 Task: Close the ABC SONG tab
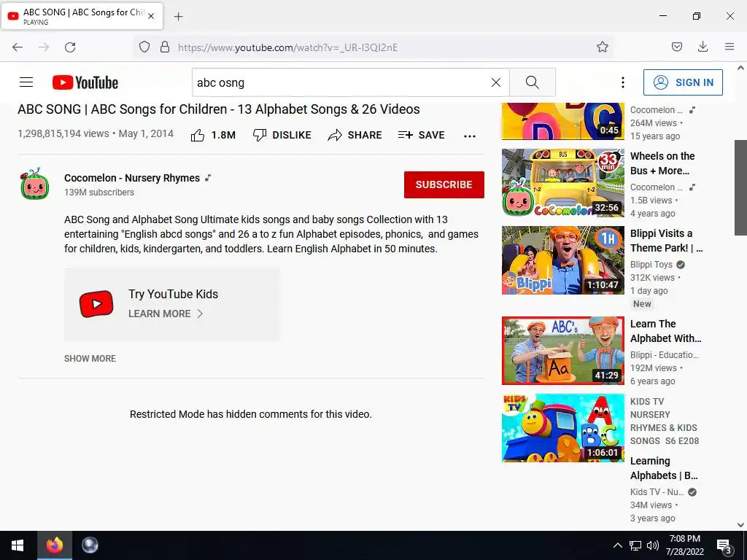[x=151, y=16]
